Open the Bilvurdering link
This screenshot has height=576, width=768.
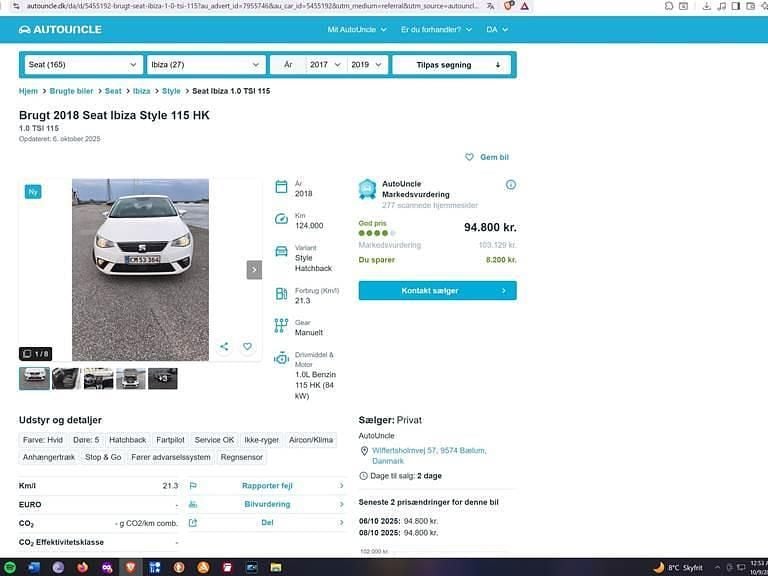tap(267, 504)
